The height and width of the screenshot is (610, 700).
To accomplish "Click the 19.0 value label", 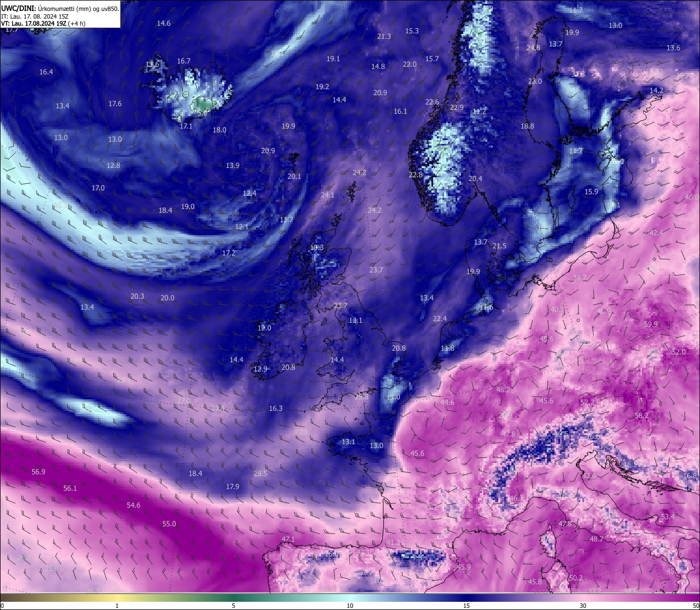I will coord(188,207).
